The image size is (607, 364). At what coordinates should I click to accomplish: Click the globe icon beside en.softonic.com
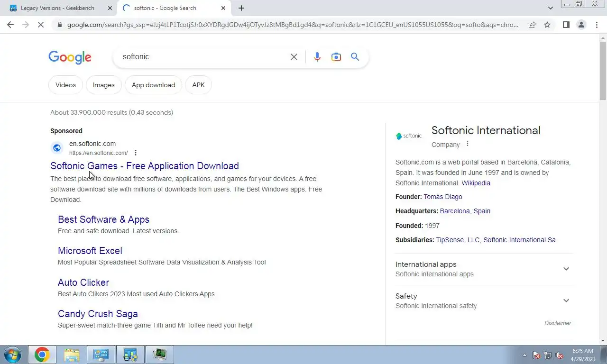(57, 148)
